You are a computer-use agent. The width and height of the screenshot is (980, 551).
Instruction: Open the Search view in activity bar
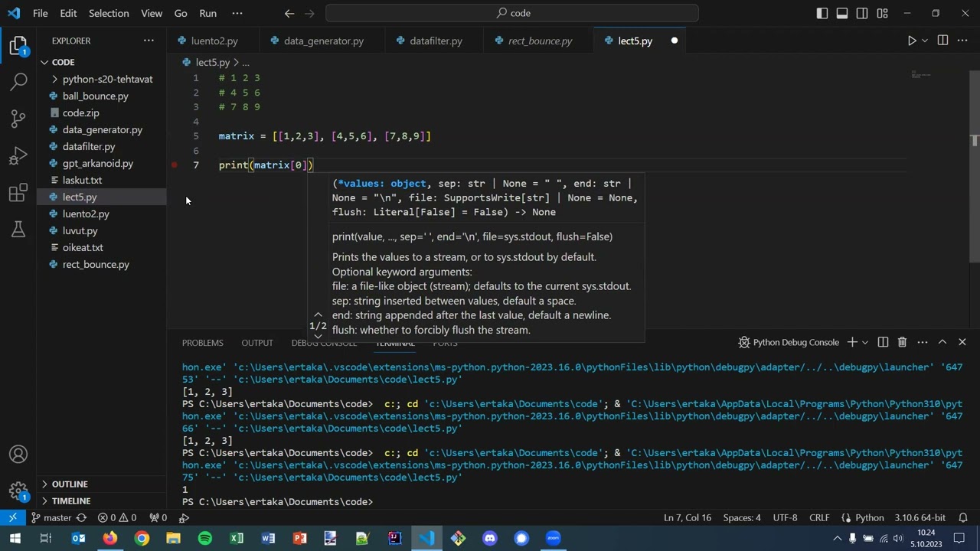click(x=18, y=81)
